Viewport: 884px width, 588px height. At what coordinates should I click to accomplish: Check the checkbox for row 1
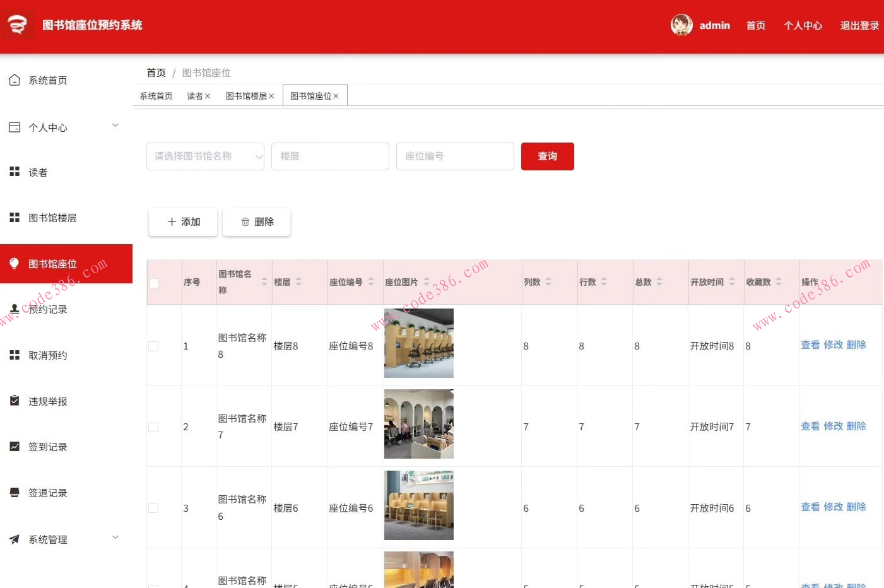(153, 346)
